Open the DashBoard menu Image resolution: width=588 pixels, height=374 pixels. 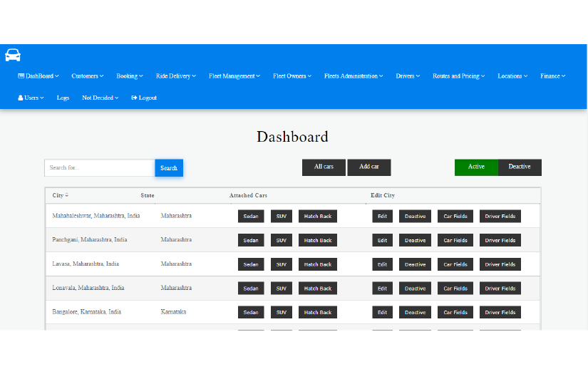pos(38,76)
